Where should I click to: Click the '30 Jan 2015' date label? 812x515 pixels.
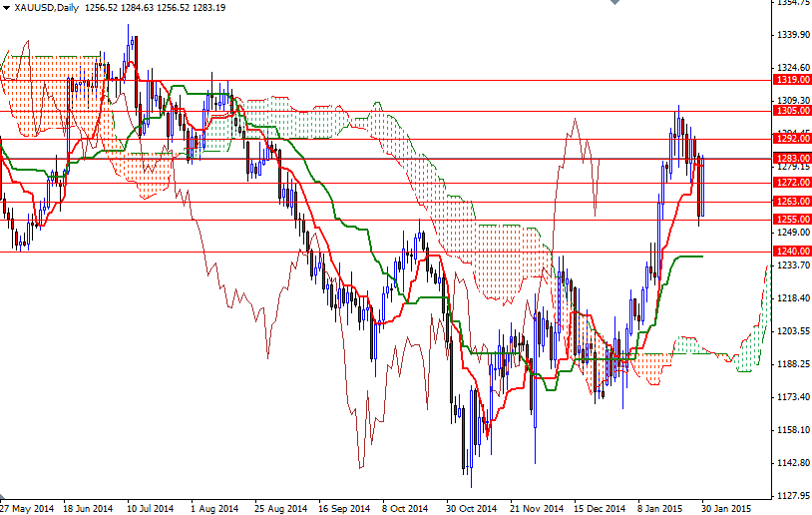click(727, 508)
